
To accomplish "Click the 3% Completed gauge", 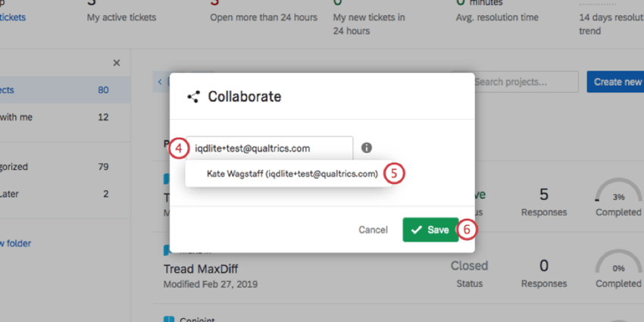I will (618, 198).
